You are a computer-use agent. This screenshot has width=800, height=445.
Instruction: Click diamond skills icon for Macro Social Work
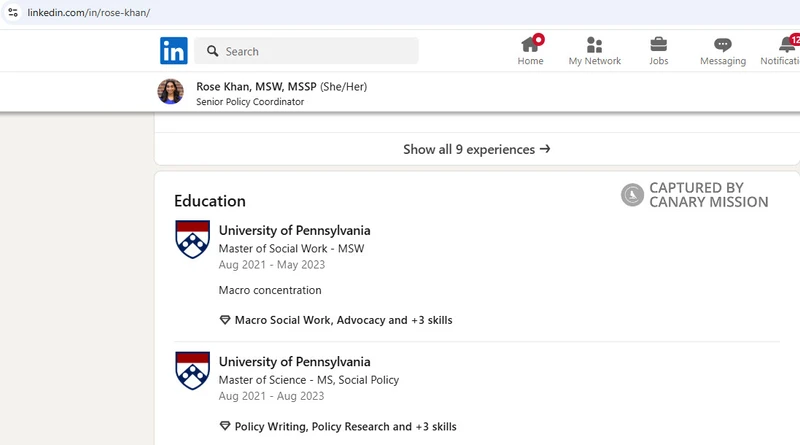224,320
